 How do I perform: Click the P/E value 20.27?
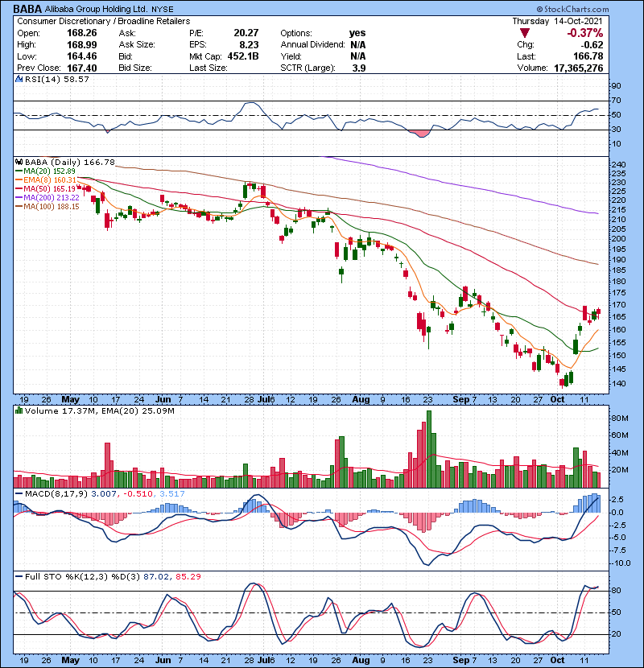click(246, 33)
